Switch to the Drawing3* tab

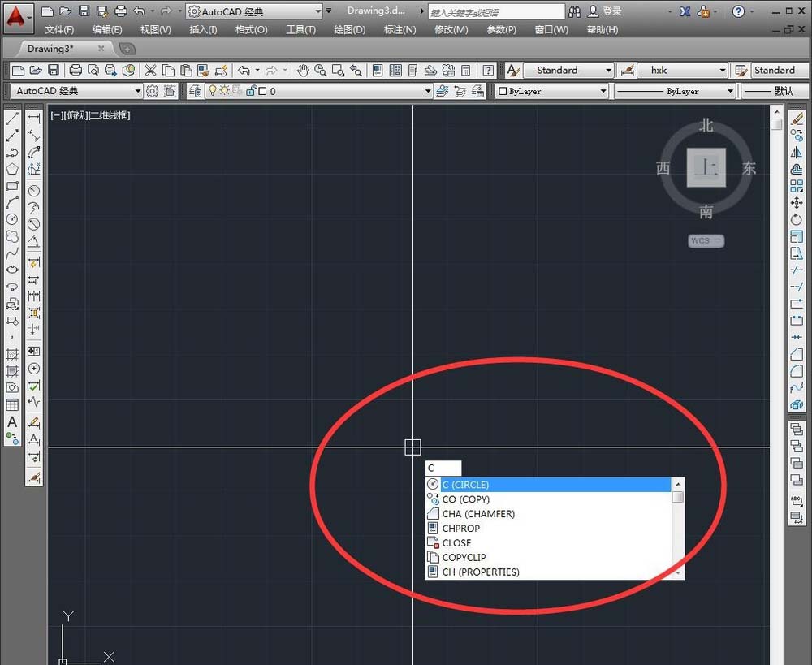tap(50, 49)
